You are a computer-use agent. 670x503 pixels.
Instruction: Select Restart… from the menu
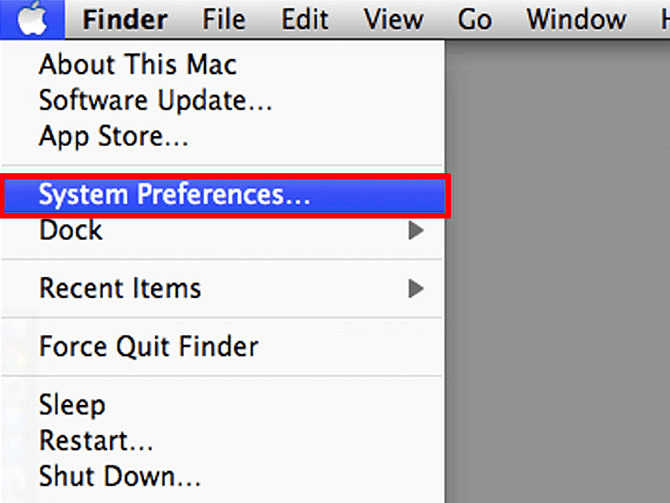[x=96, y=441]
